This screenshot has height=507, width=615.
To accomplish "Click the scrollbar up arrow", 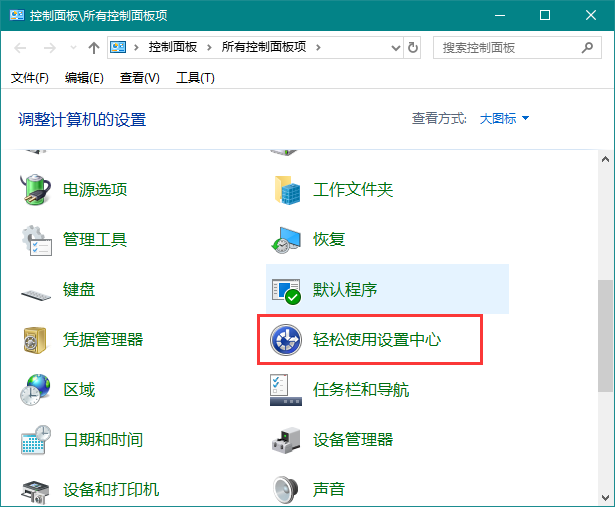I will point(605,159).
